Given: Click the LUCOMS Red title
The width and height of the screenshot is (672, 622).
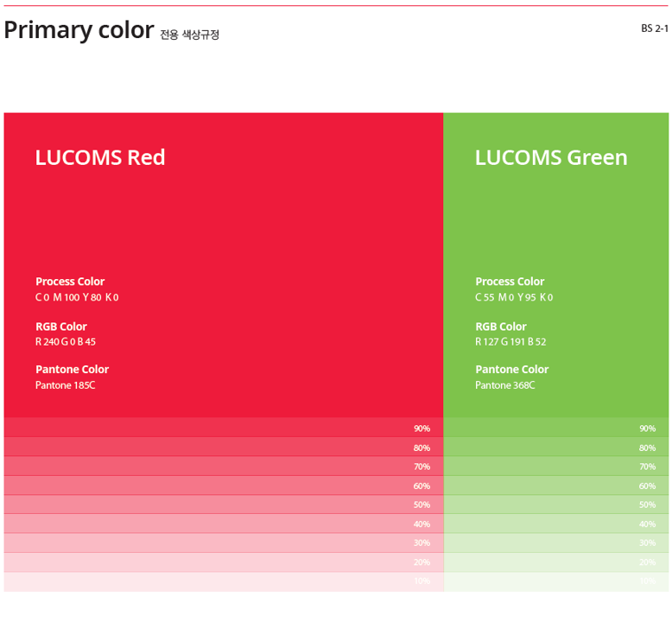Looking at the screenshot, I should [100, 157].
